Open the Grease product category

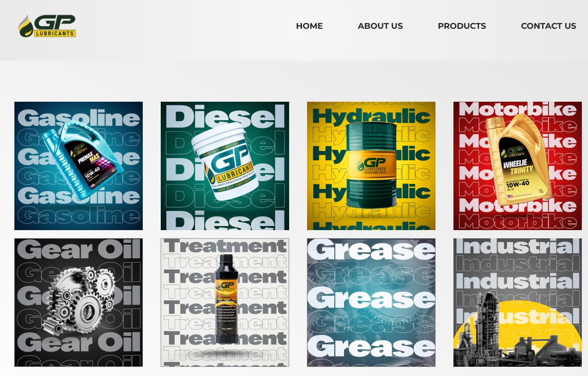371,303
